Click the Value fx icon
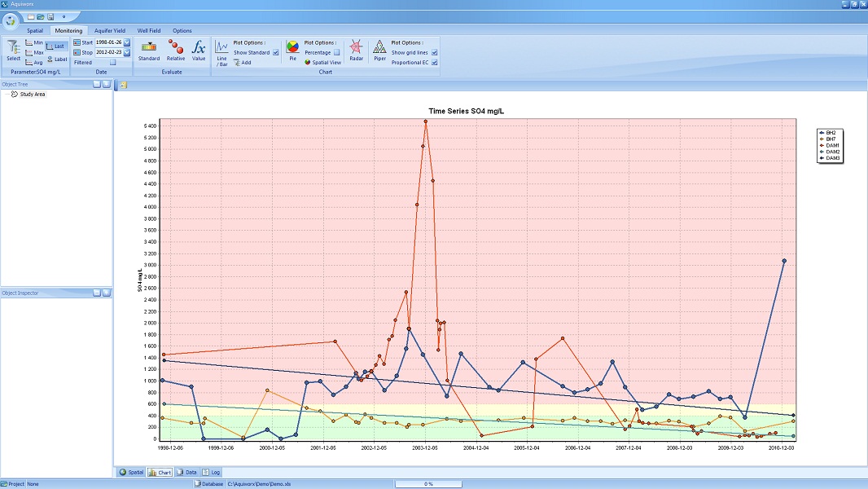 pyautogui.click(x=199, y=48)
